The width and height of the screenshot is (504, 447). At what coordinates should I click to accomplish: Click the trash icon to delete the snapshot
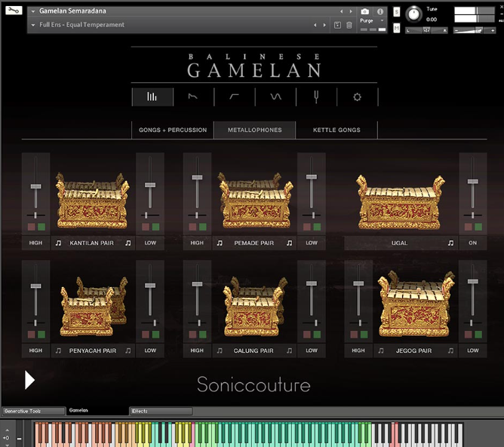coord(349,25)
